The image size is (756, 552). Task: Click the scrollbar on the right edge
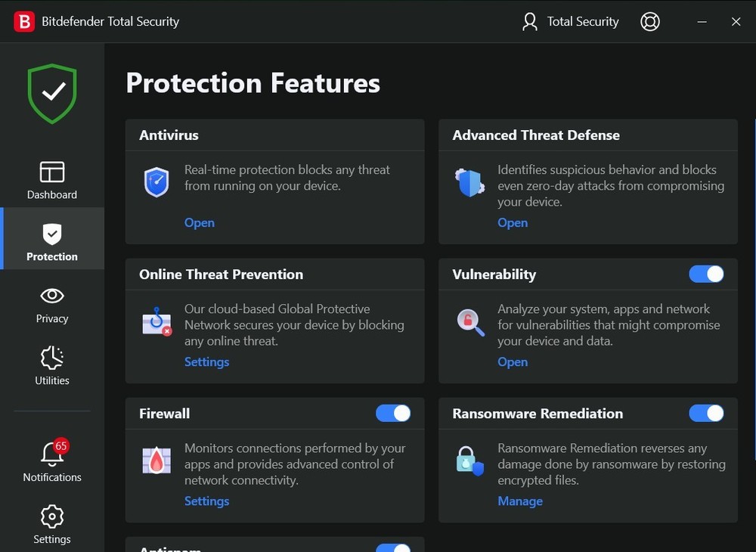tap(751, 227)
